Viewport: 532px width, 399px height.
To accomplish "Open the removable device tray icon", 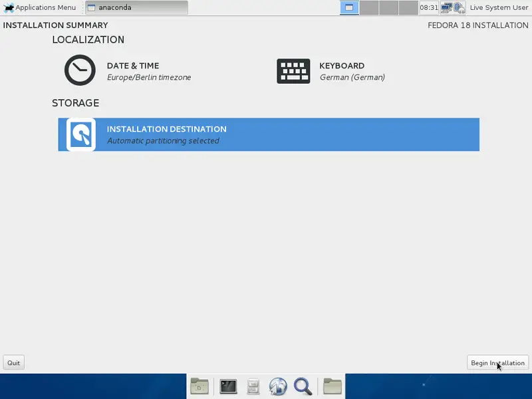I will pos(459,7).
